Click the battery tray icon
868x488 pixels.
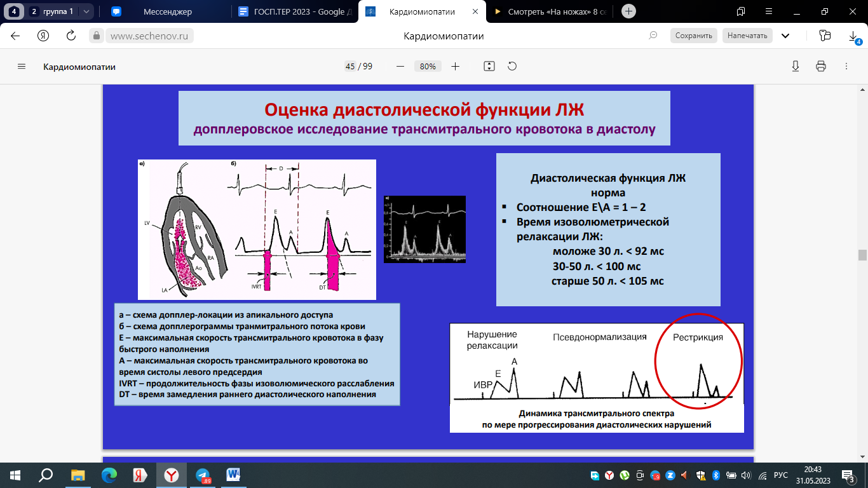(x=731, y=475)
